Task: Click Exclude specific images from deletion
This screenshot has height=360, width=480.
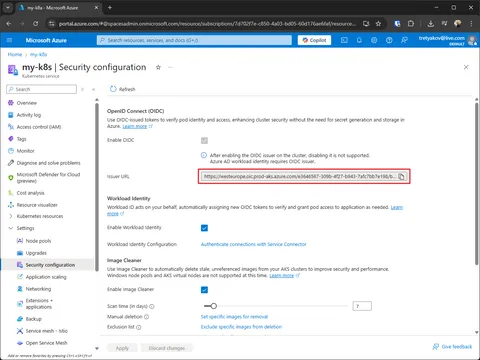Action: (x=241, y=327)
